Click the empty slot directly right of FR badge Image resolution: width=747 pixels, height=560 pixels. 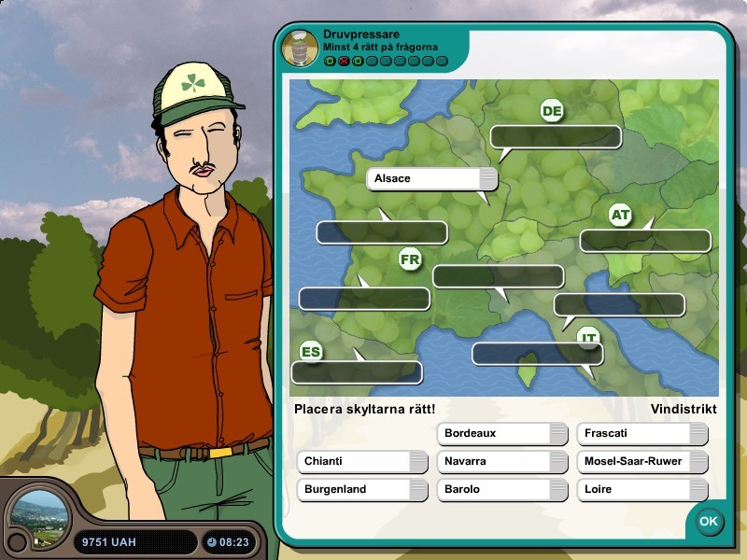[499, 276]
